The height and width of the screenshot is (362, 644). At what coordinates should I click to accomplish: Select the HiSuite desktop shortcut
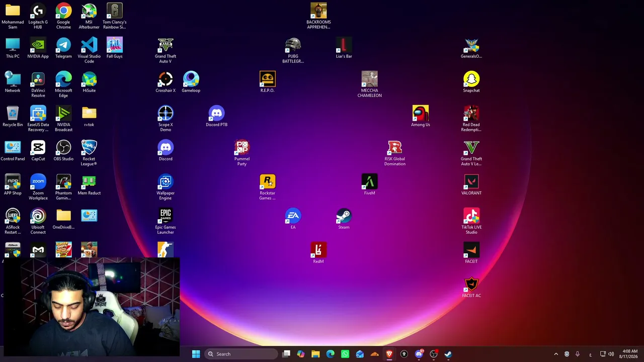89,82
